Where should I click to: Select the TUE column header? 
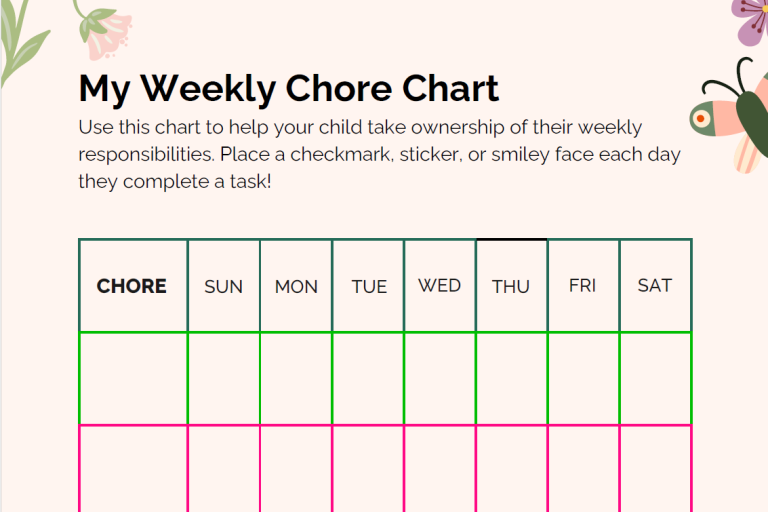click(368, 286)
